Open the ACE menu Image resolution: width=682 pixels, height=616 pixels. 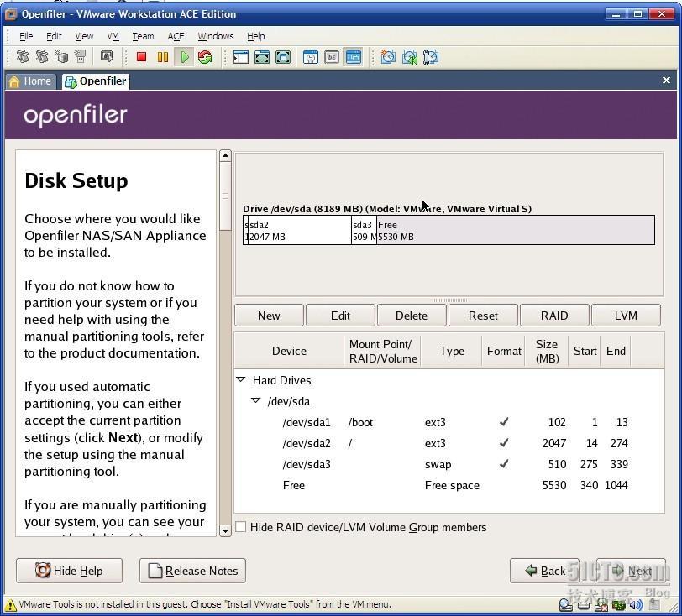pyautogui.click(x=176, y=36)
